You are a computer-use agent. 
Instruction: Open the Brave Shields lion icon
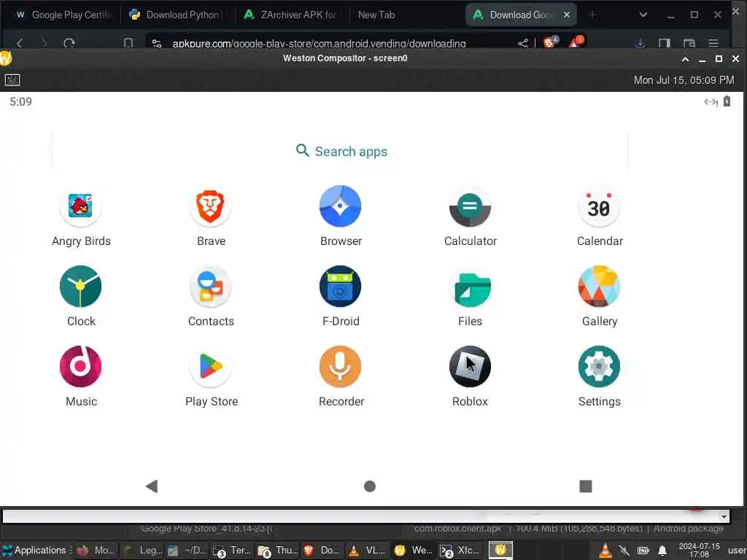pyautogui.click(x=550, y=43)
